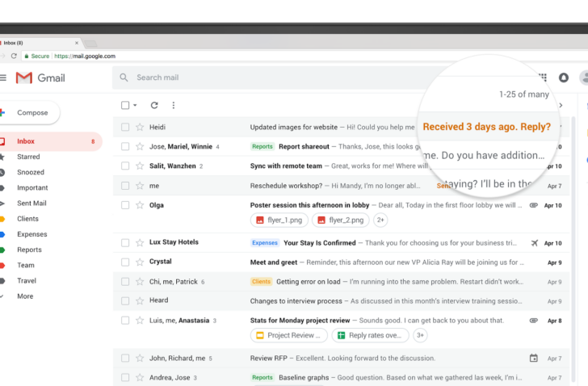The image size is (588, 386).
Task: Star the Baseline graphs email
Action: click(x=140, y=377)
